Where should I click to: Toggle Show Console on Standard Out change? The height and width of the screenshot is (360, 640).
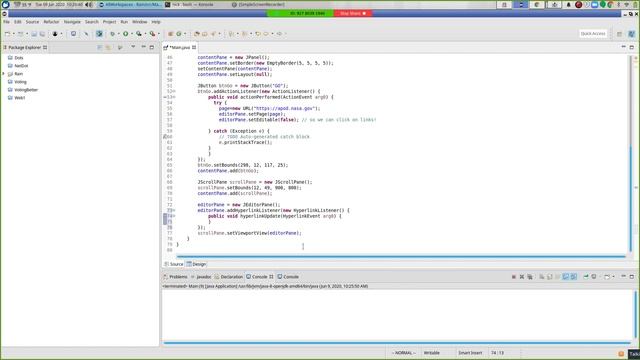(x=566, y=277)
